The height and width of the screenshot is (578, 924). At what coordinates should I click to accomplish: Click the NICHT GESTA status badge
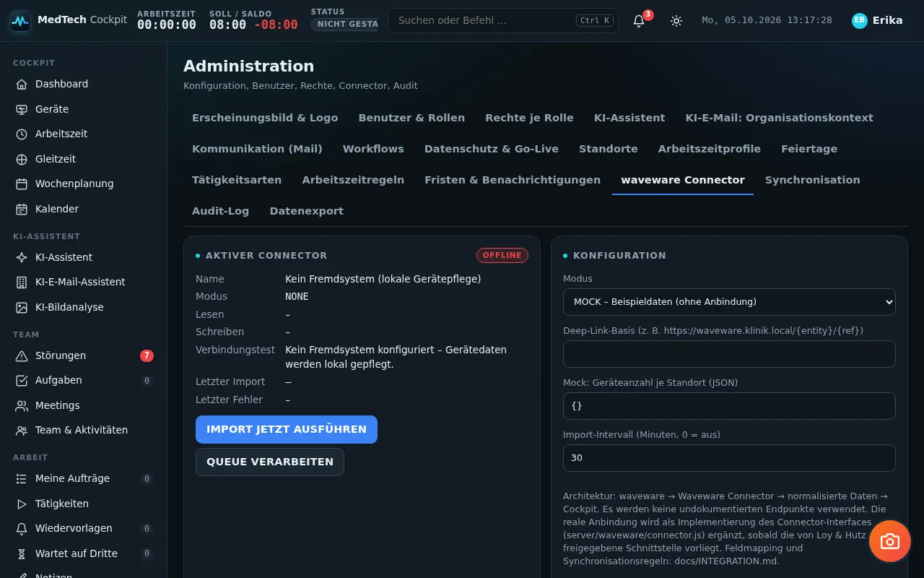tap(345, 25)
